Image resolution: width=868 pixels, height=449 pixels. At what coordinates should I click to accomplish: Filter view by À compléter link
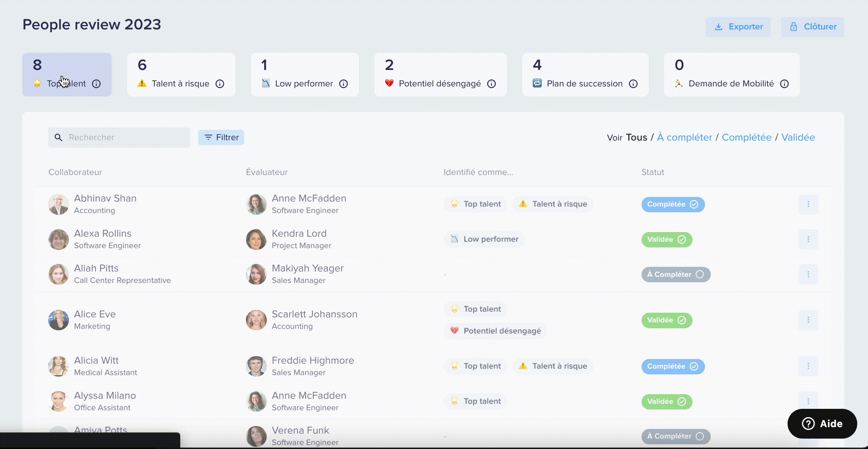pyautogui.click(x=685, y=137)
